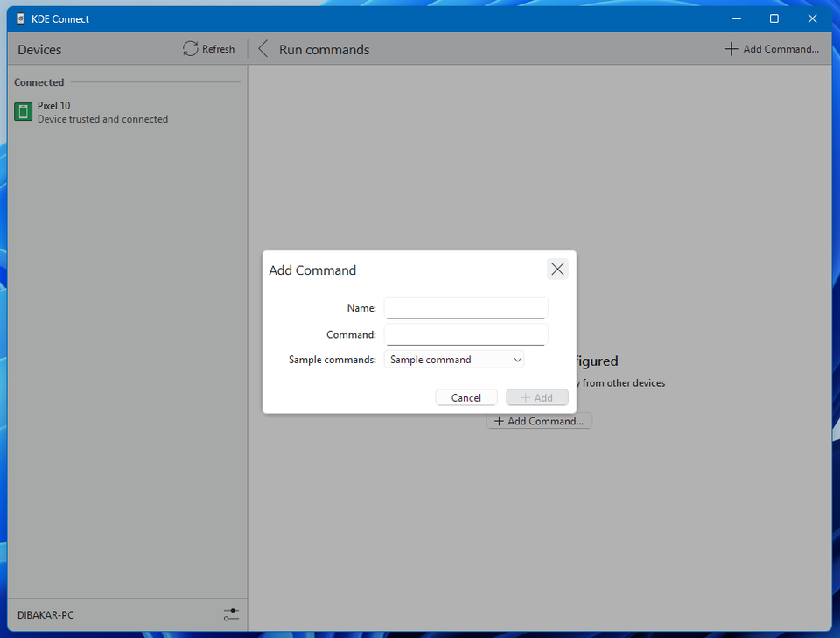Viewport: 840px width, 638px height.
Task: Click the Refresh icon in the Devices header
Action: point(189,48)
